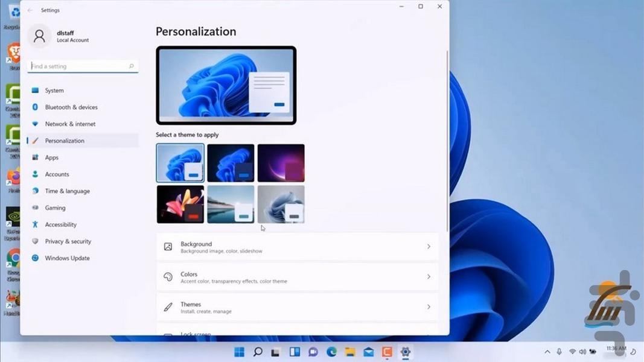644x362 pixels.
Task: Click the Find a setting search box
Action: (x=78, y=66)
